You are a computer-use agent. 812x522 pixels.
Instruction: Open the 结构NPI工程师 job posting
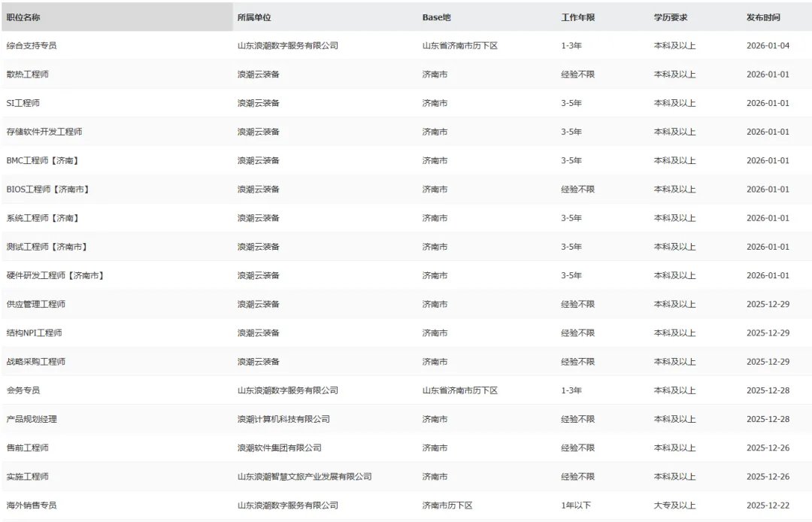click(34, 333)
